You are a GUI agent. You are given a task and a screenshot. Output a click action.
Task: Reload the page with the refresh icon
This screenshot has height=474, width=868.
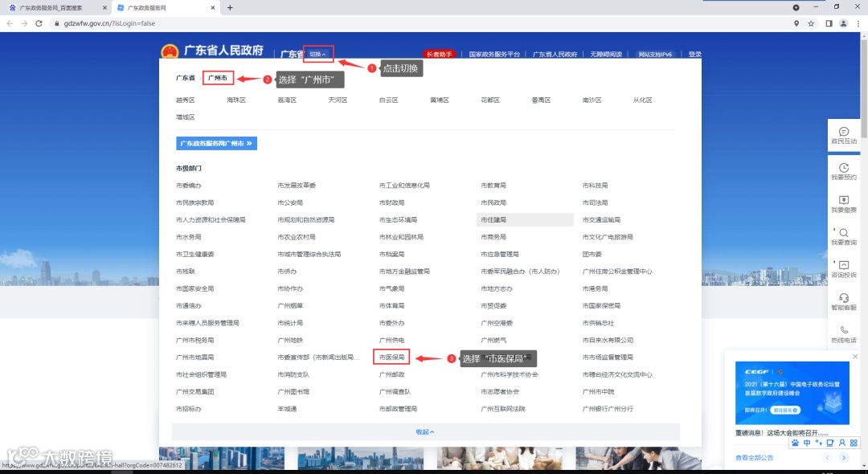coord(39,23)
